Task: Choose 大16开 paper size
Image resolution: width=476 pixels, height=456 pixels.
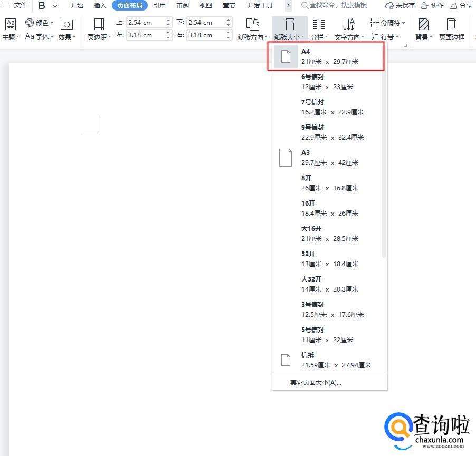Action: [327, 234]
